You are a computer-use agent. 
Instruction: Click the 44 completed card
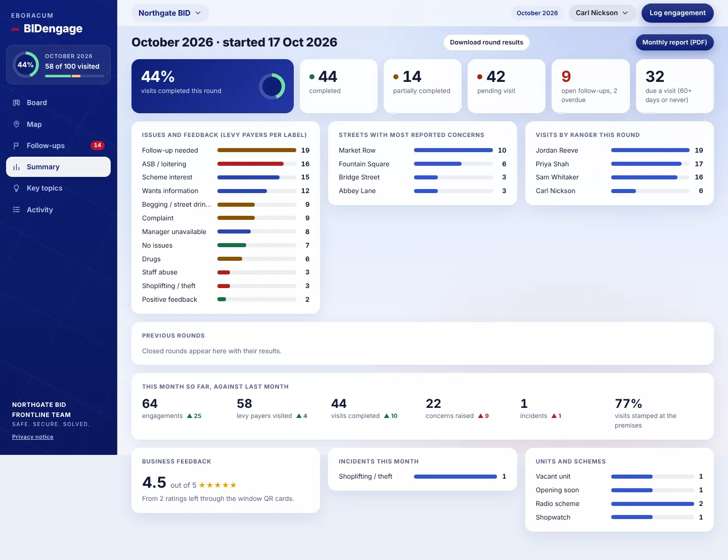tap(339, 86)
